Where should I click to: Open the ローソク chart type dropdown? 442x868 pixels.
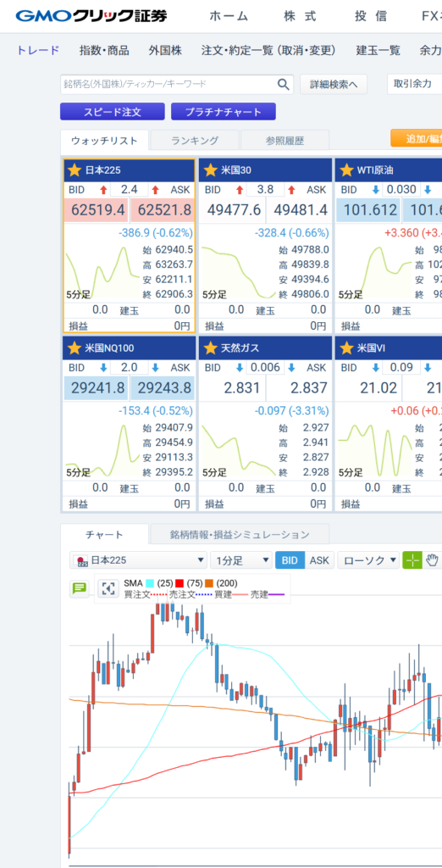pos(368,559)
